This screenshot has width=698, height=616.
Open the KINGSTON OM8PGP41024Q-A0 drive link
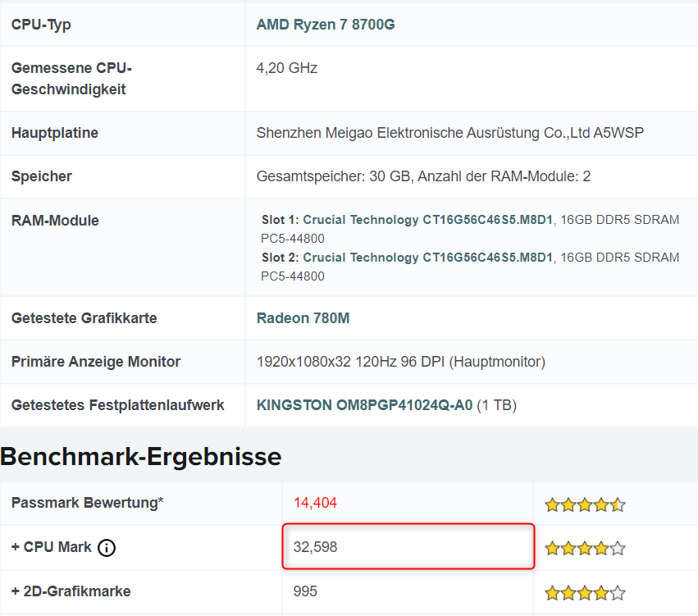tap(364, 405)
